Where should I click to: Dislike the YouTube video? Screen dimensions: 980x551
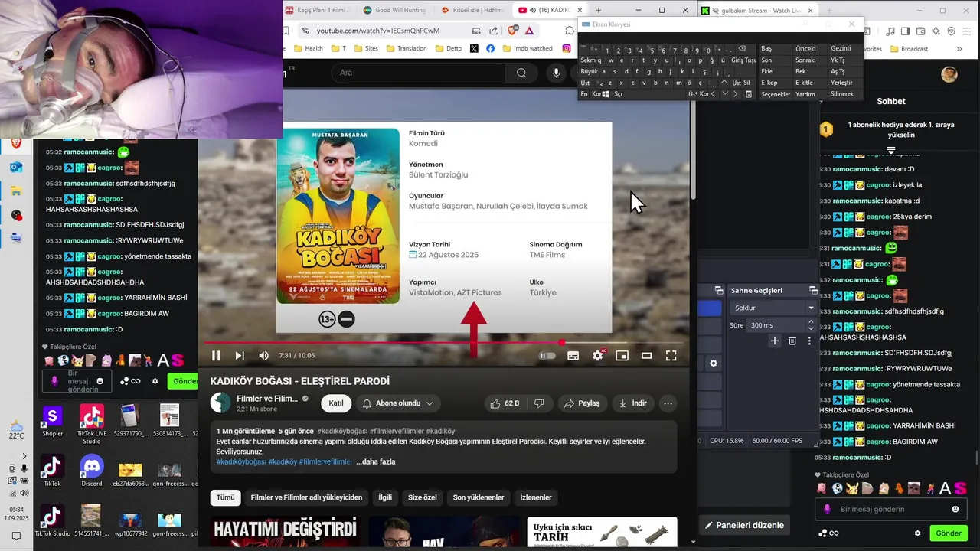click(539, 403)
